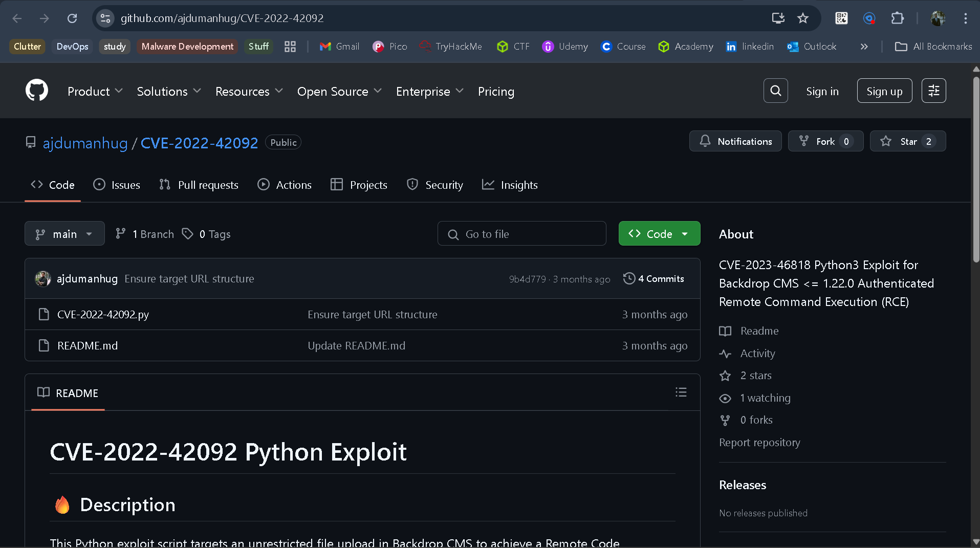Open green Code clone dropdown
This screenshot has height=548, width=980.
click(659, 234)
